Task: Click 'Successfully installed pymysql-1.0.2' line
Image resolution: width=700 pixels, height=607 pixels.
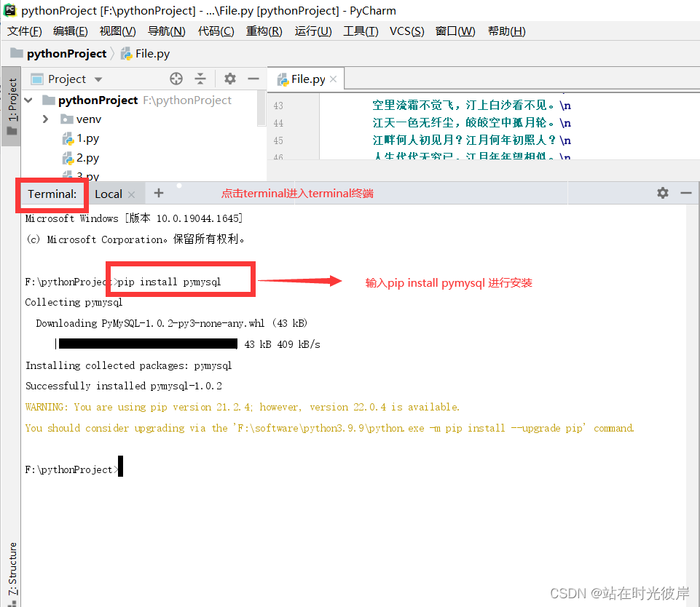Action: 124,386
